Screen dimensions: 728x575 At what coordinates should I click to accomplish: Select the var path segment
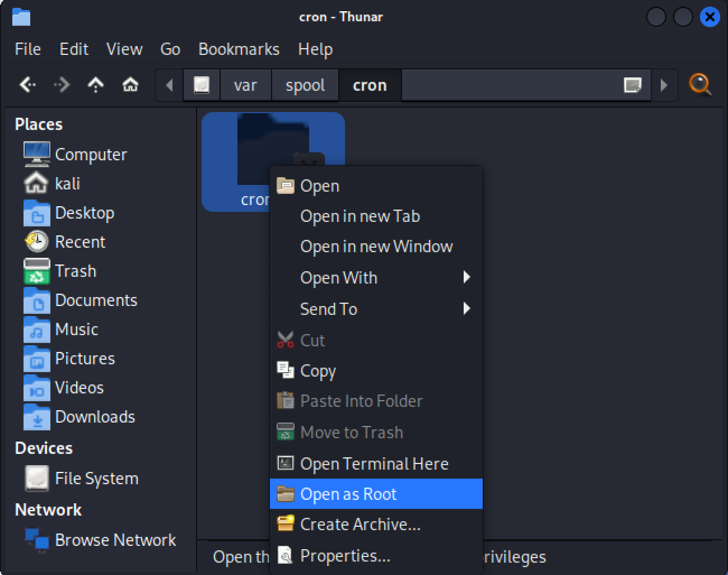tap(245, 85)
